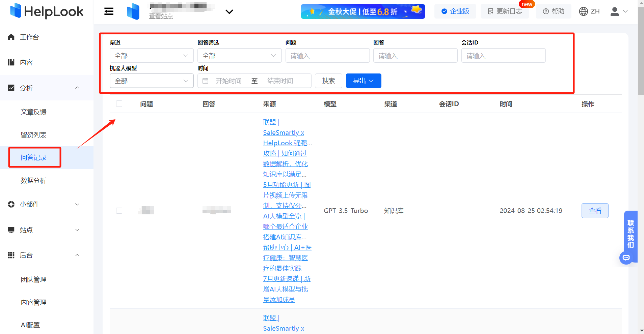The width and height of the screenshot is (644, 334).
Task: Click the 时间 column header
Action: coord(506,104)
